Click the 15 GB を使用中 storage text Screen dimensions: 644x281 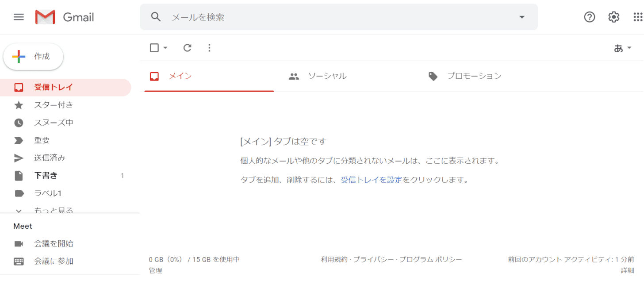[216, 259]
